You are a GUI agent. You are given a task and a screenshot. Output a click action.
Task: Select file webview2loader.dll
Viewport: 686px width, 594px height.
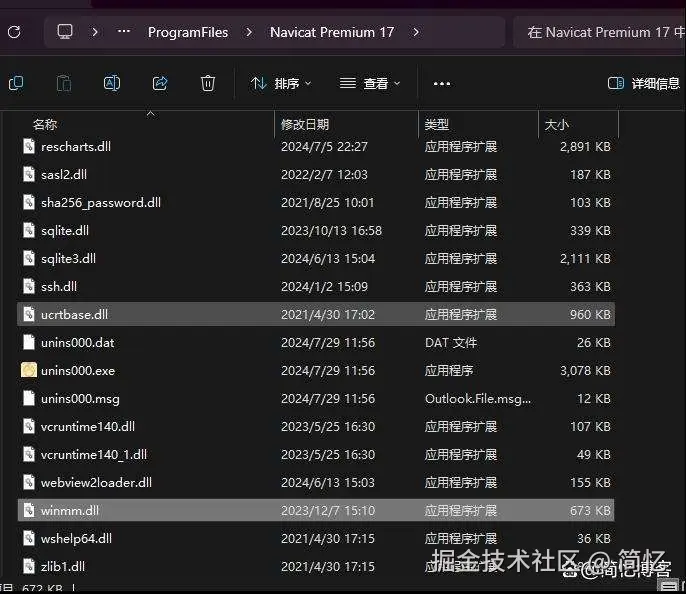pos(316,482)
